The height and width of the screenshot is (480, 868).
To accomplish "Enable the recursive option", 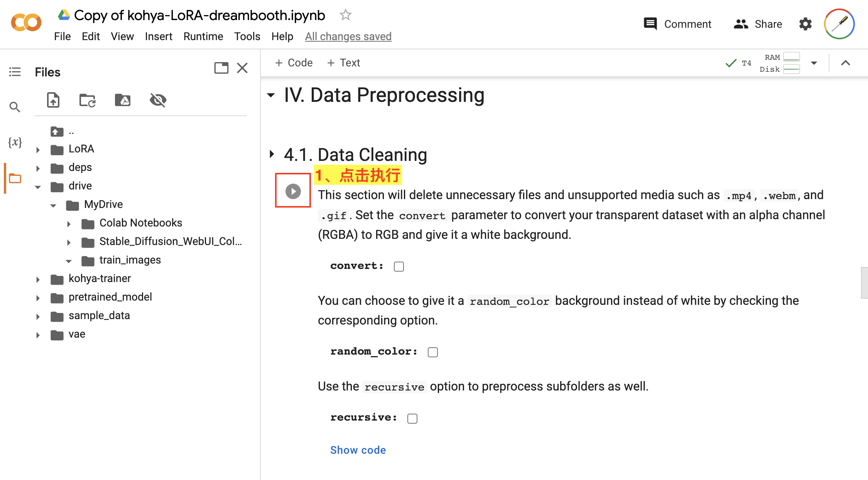I will click(412, 418).
